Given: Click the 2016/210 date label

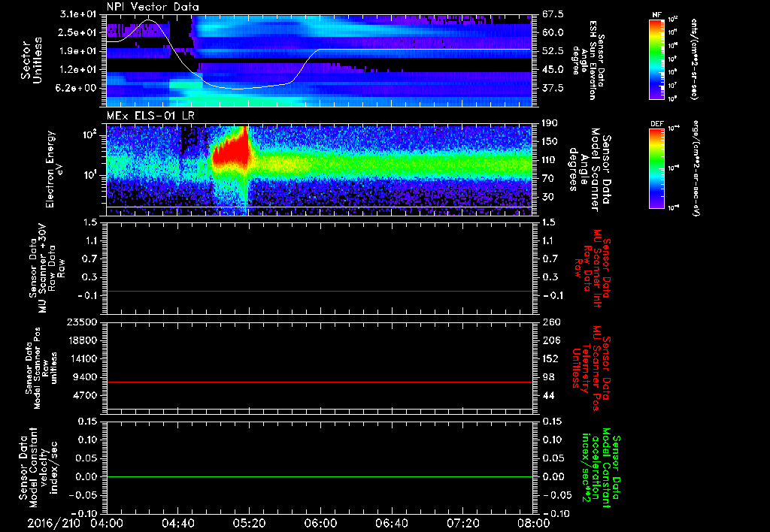Looking at the screenshot, I should pos(53,523).
